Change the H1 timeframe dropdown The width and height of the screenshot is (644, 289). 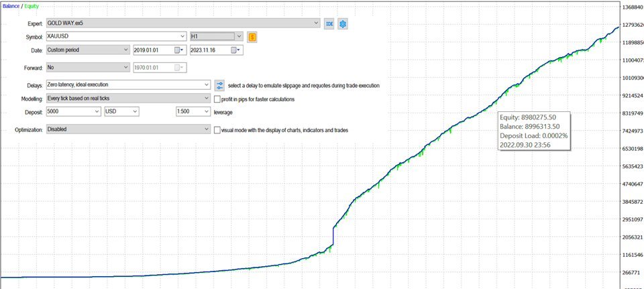click(239, 36)
